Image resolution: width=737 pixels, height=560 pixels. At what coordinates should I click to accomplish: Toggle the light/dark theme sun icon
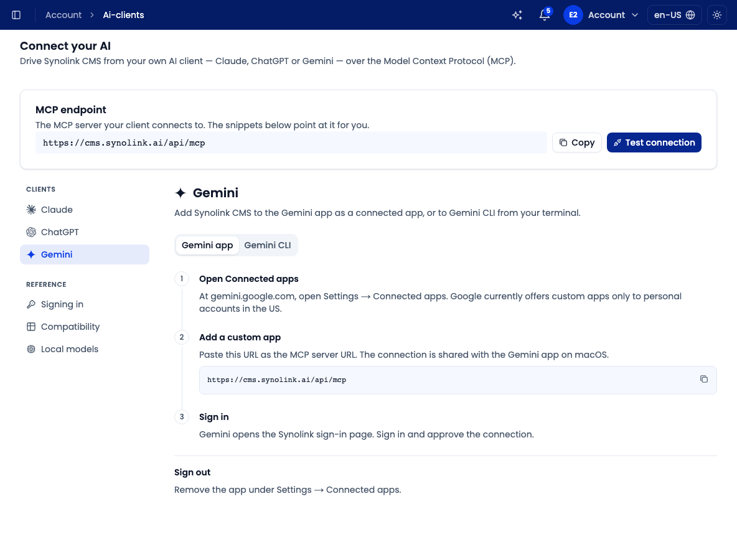717,15
